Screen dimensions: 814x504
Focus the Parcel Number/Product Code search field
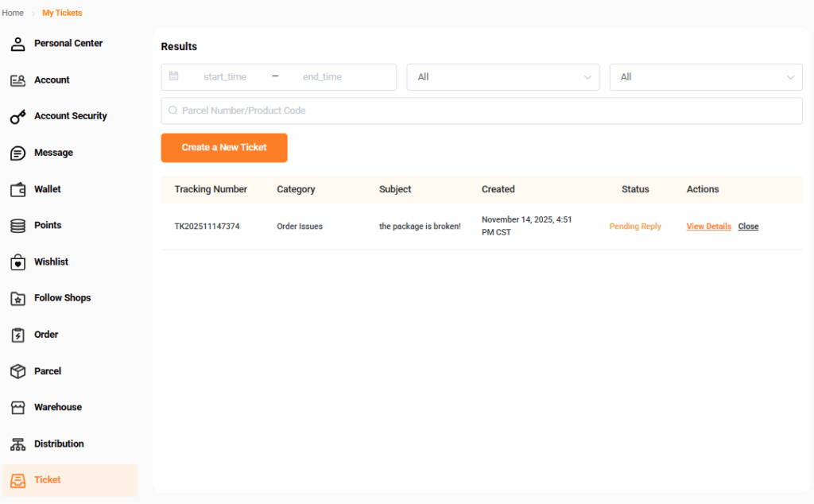(x=482, y=110)
